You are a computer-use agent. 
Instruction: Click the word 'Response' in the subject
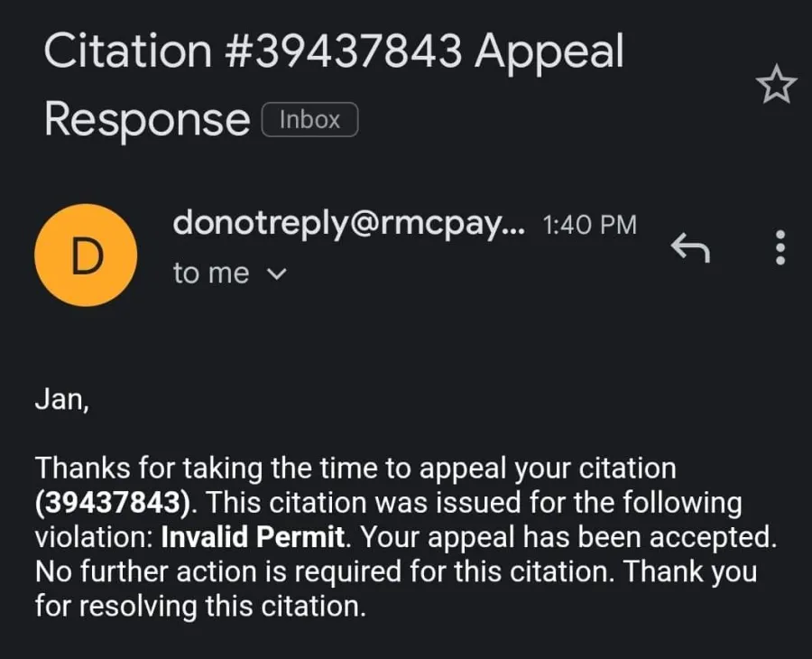pyautogui.click(x=147, y=120)
